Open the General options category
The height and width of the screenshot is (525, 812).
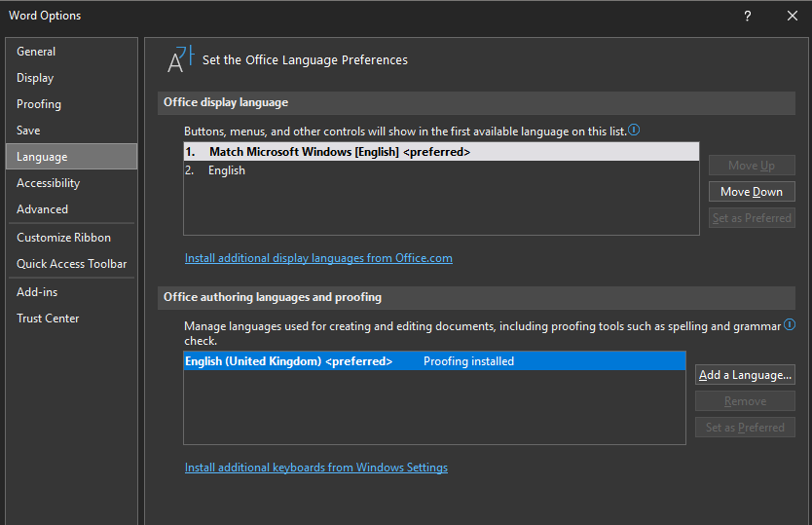coord(71,52)
